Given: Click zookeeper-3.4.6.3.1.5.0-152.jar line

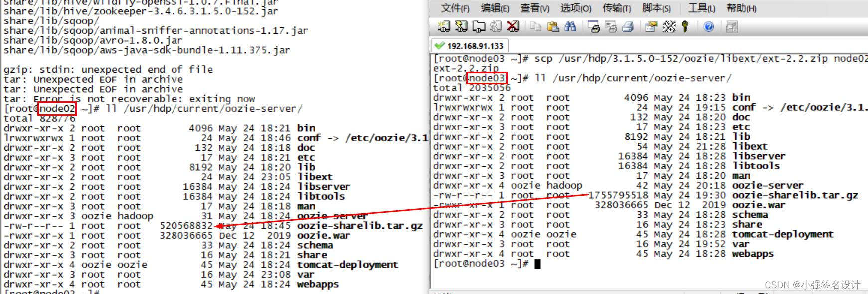Looking at the screenshot, I should tap(141, 11).
